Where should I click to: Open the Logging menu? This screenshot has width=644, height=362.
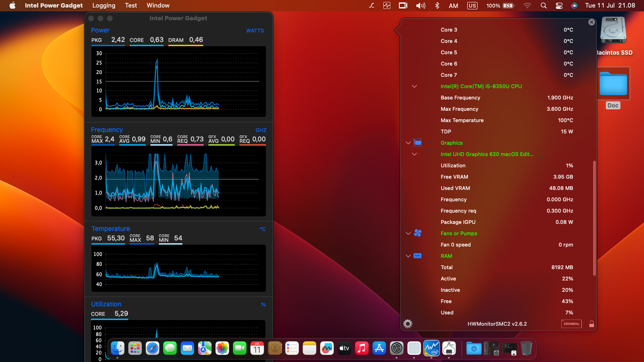[x=103, y=6]
